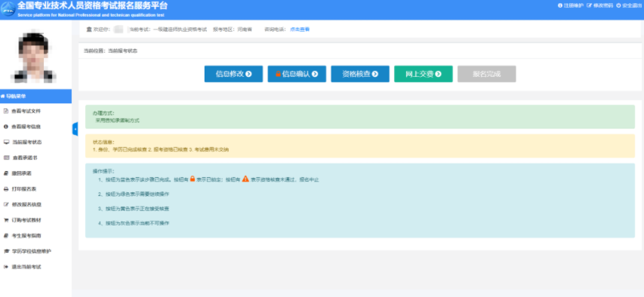Click the gray 报名完成 button

pos(486,74)
